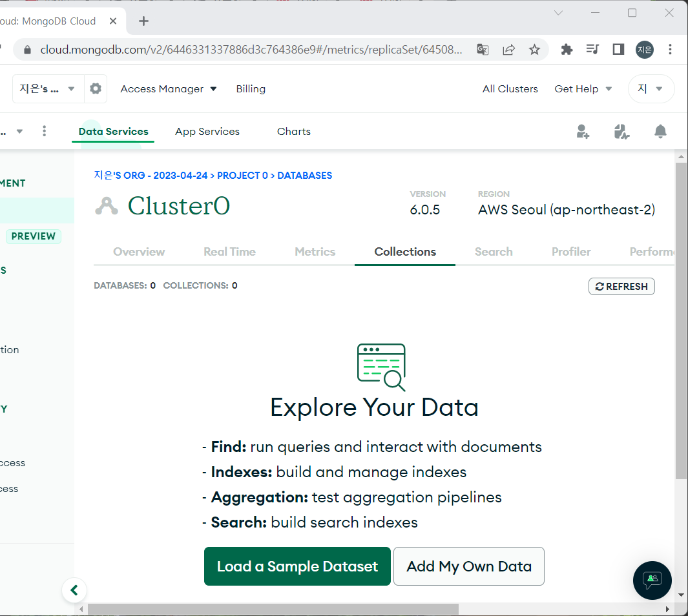Image resolution: width=688 pixels, height=616 pixels.
Task: Click the All Clusters link
Action: (x=510, y=89)
